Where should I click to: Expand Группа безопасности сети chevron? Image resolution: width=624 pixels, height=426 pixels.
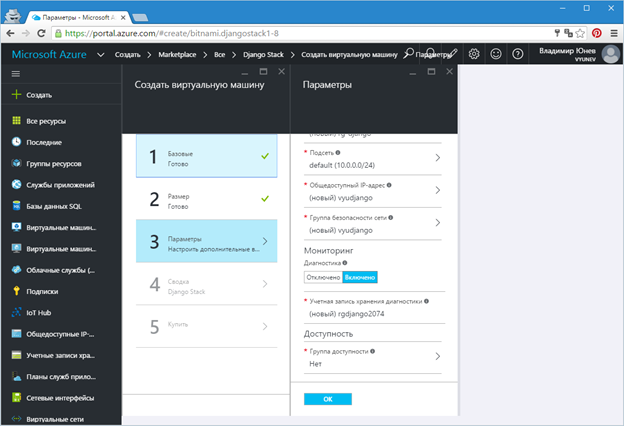tap(437, 223)
